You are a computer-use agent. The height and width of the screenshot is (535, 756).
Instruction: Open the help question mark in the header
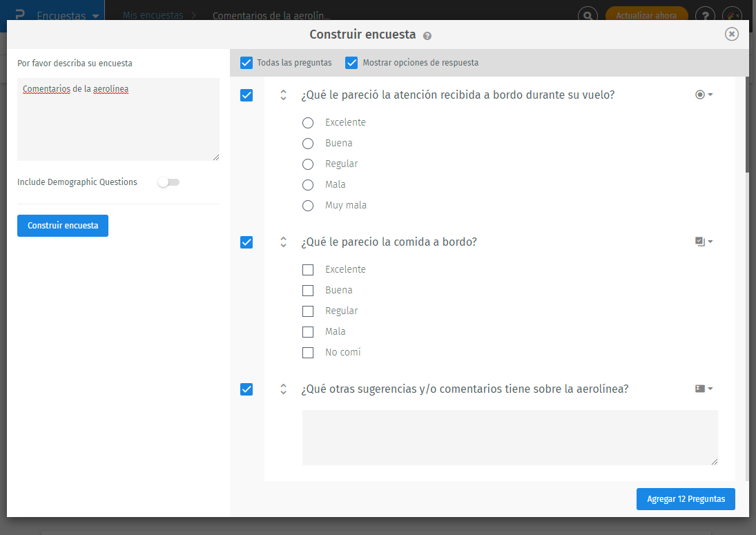[x=705, y=15]
